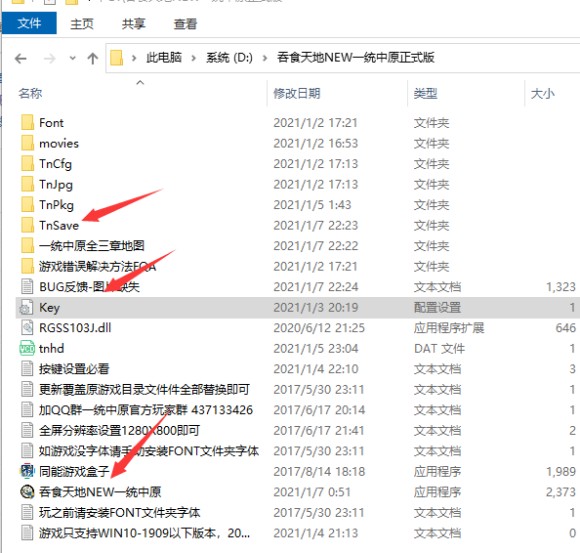Select the TnSave folder icon
The image size is (580, 553).
(x=27, y=225)
